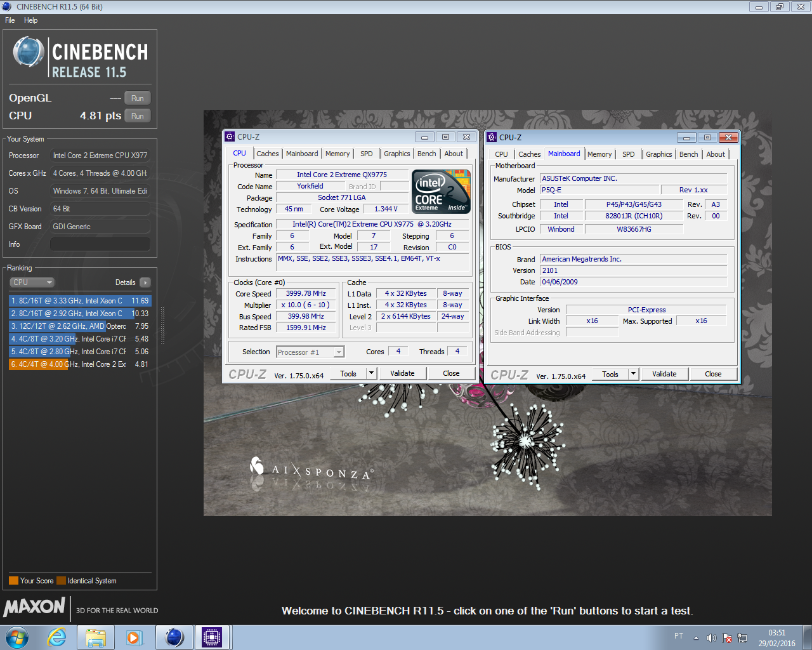Open the Help menu
This screenshot has width=812, height=650.
(31, 20)
